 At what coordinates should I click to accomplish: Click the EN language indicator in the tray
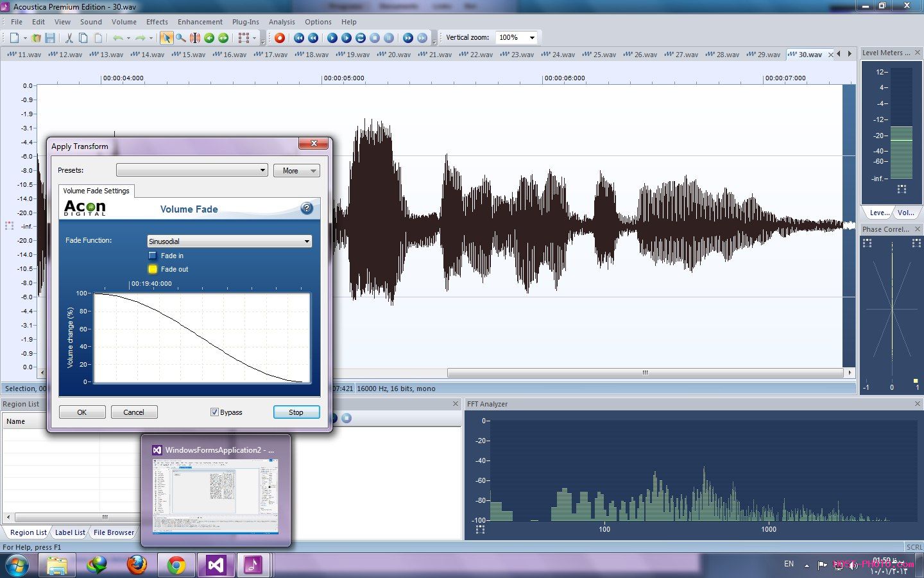coord(789,564)
